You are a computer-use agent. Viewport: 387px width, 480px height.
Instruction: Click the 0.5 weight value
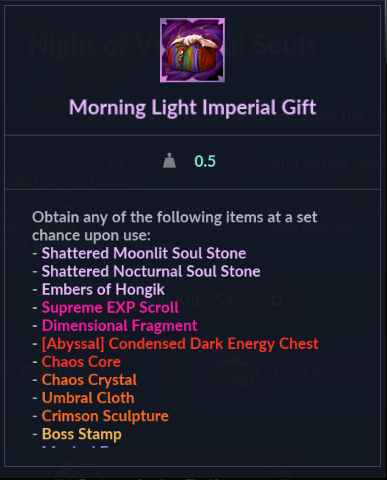coord(205,161)
